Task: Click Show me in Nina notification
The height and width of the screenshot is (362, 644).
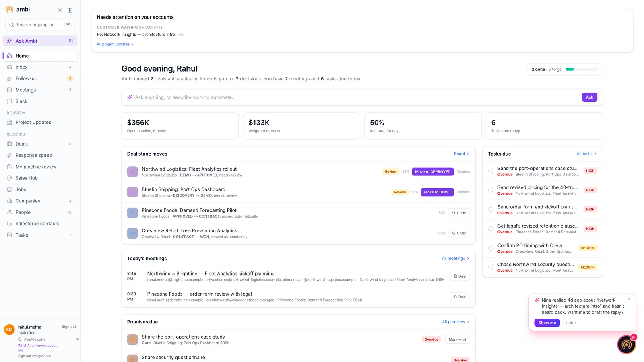Action: tap(547, 323)
